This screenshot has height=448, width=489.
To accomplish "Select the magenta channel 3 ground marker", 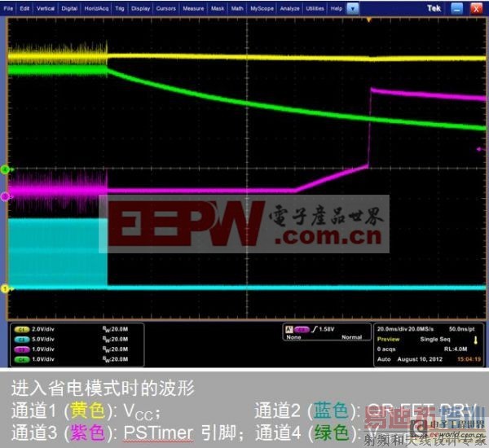I will click(x=6, y=197).
